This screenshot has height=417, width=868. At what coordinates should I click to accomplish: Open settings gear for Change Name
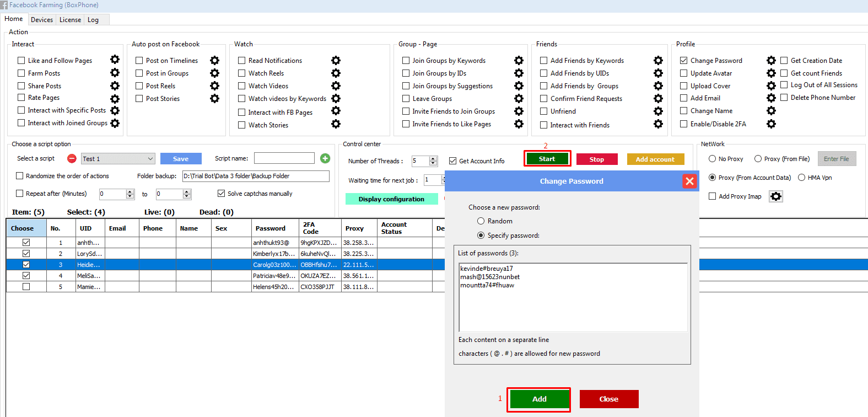(x=771, y=110)
